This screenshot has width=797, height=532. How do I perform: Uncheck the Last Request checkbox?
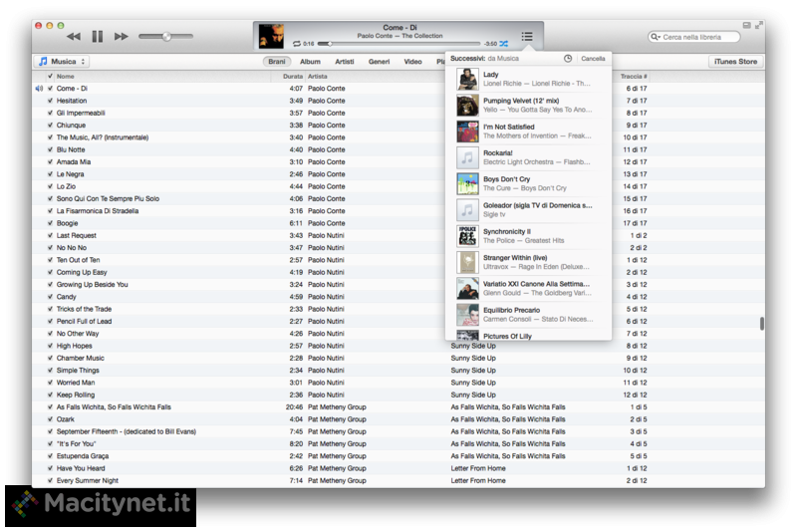tap(50, 236)
